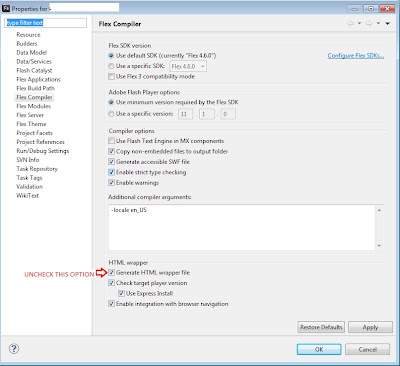
Task: Select Flex Theme in the tree
Action: [31, 124]
